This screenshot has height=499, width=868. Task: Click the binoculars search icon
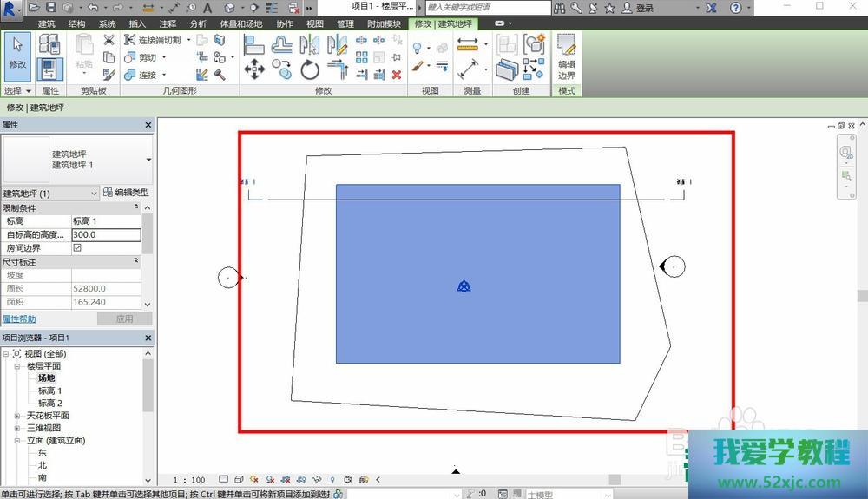click(561, 8)
